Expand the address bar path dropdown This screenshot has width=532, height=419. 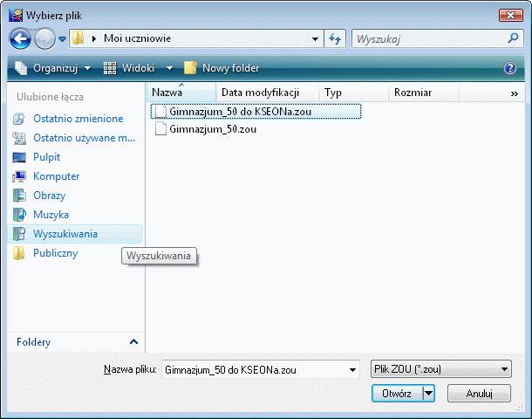(x=315, y=39)
